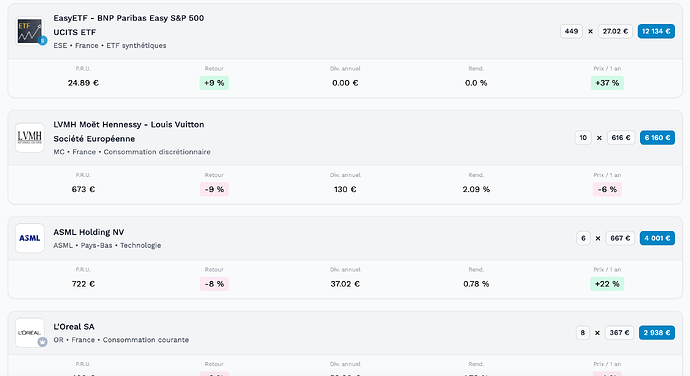690x376 pixels.
Task: Click the 2.09 % yield value
Action: click(x=476, y=189)
